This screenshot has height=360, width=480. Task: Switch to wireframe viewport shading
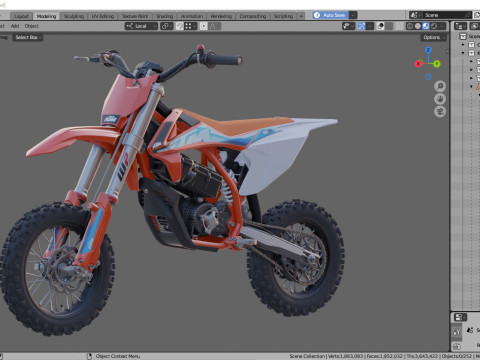pyautogui.click(x=410, y=26)
